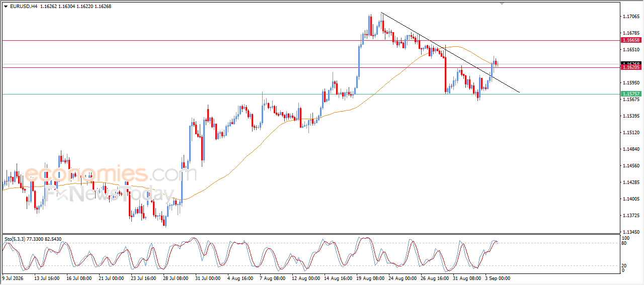Click the 4 Aug 16:00 time label
This screenshot has width=644, height=285.
point(240,277)
